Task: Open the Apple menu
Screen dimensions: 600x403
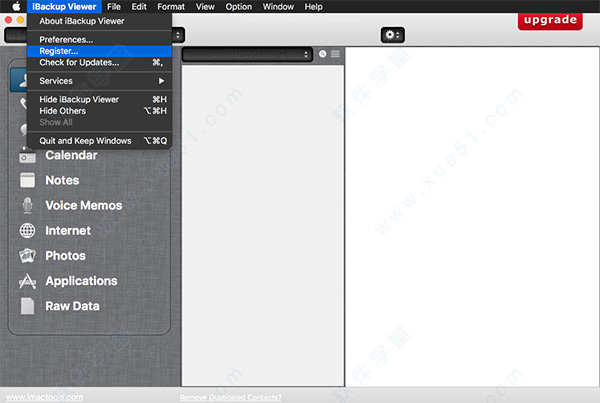Action: pos(16,7)
